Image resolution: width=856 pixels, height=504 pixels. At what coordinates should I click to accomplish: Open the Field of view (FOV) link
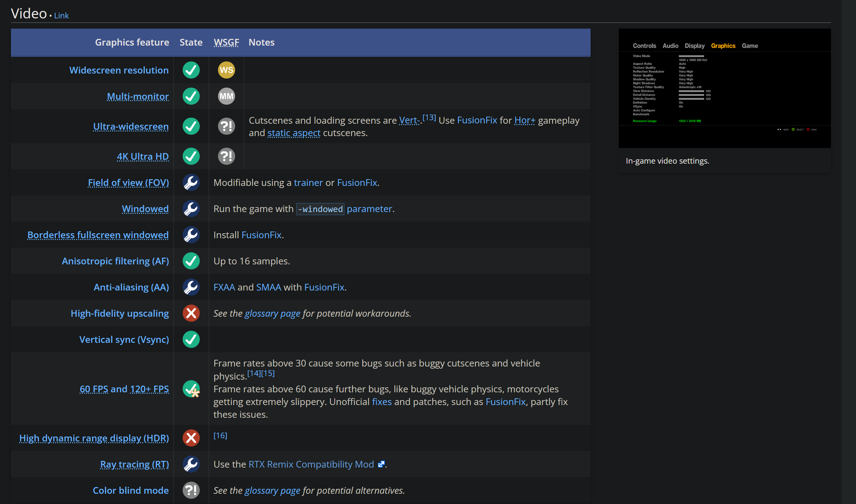pos(128,182)
